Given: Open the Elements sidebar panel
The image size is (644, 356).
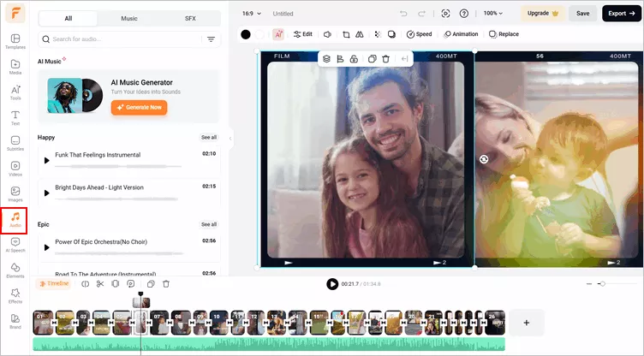Looking at the screenshot, I should pyautogui.click(x=15, y=270).
